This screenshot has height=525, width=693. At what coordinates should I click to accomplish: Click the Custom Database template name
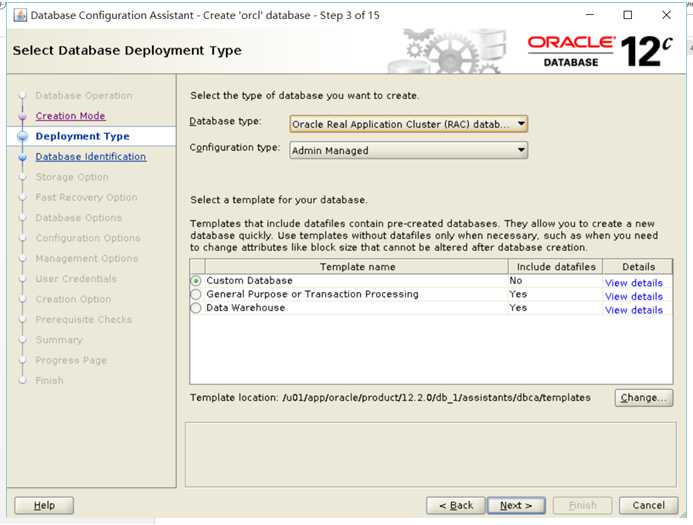(x=249, y=281)
